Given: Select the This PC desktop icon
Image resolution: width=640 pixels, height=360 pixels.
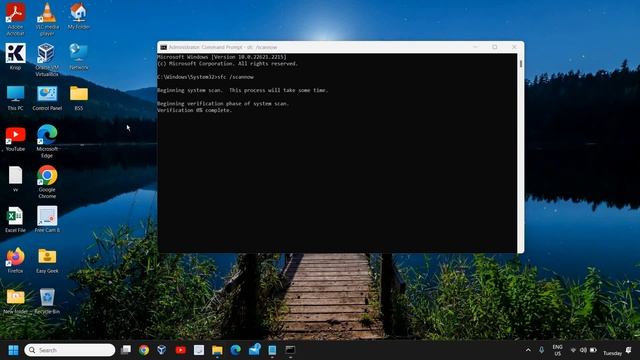Looking at the screenshot, I should pyautogui.click(x=15, y=98).
